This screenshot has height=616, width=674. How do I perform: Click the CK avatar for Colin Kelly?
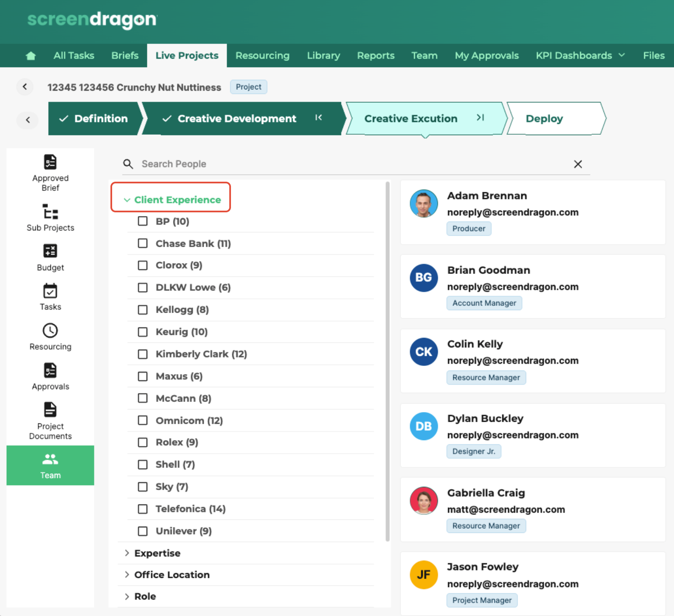[424, 352]
